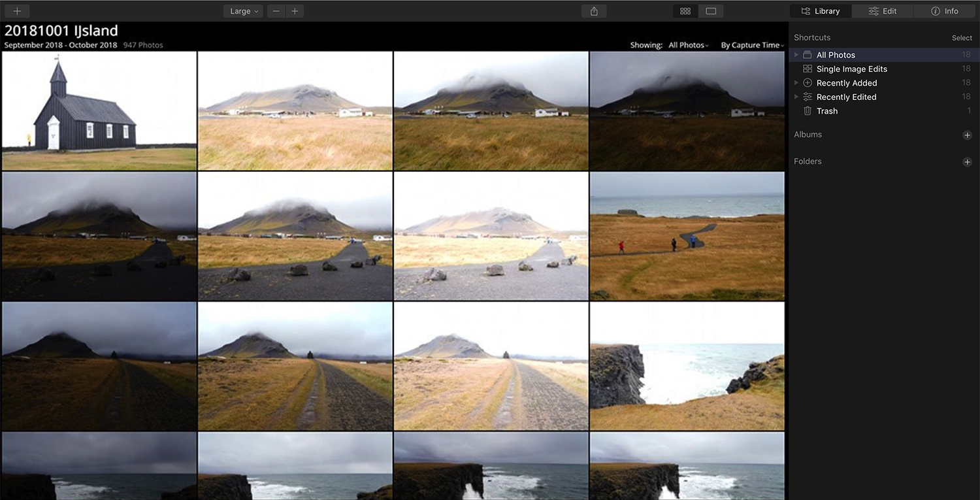Expand the Recently Edited disclosure triangle
Image resolution: width=980 pixels, height=500 pixels.
coord(796,97)
